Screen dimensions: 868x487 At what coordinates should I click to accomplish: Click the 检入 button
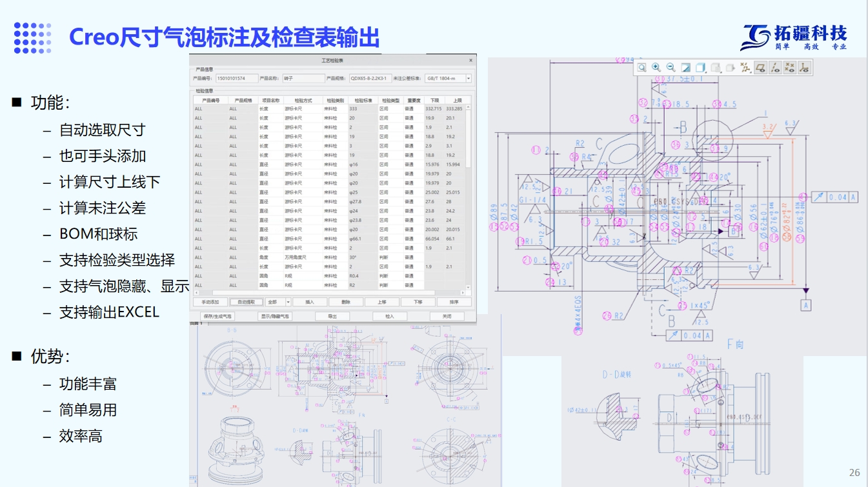(390, 316)
